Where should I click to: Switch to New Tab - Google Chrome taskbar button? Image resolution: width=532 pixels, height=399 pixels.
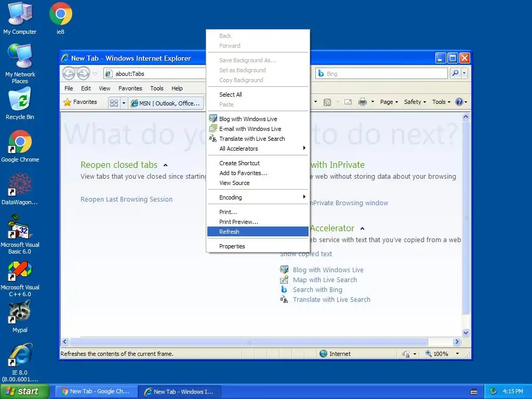(96, 392)
